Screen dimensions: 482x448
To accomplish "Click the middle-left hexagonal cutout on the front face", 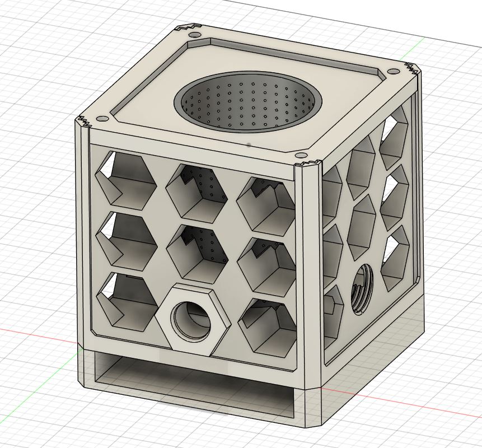I will pos(126,237).
